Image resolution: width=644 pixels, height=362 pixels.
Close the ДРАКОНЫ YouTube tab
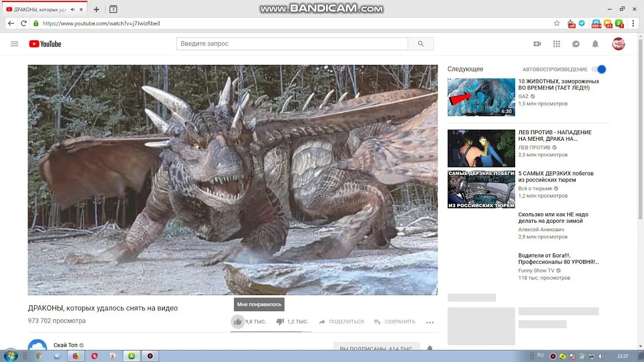[x=82, y=10]
